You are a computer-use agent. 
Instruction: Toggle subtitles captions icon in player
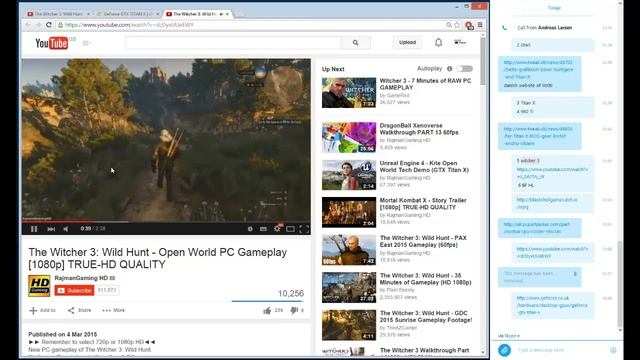[263, 229]
